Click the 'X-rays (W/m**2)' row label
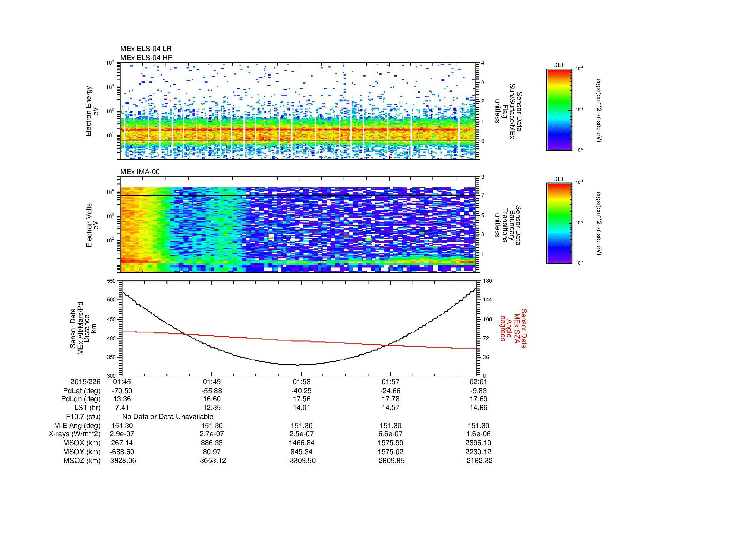This screenshot has height=534, width=756. (x=74, y=434)
